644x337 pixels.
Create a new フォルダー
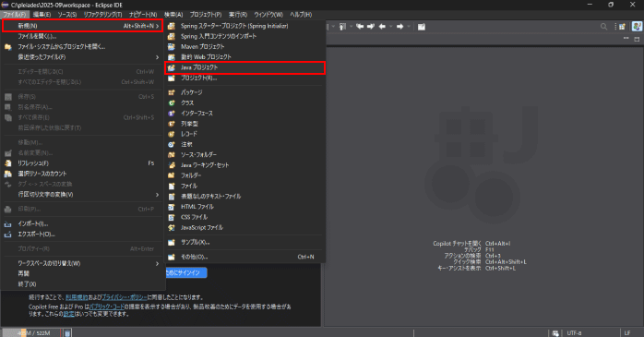(244, 175)
